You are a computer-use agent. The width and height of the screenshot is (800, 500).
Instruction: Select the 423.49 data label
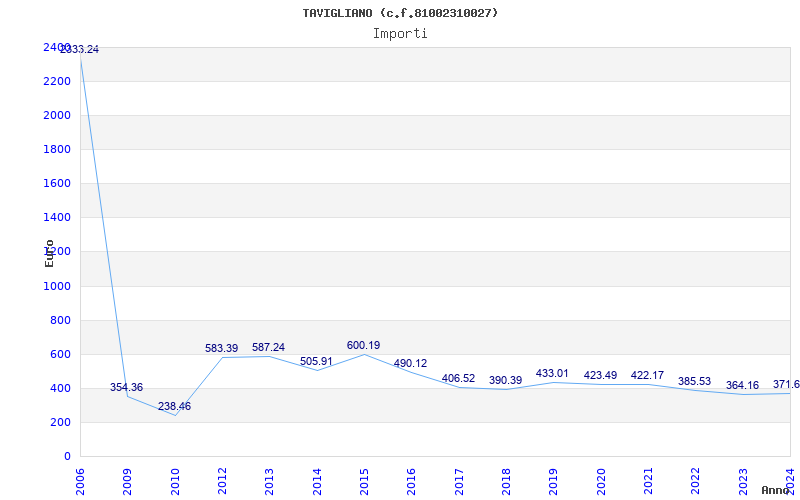(600, 375)
